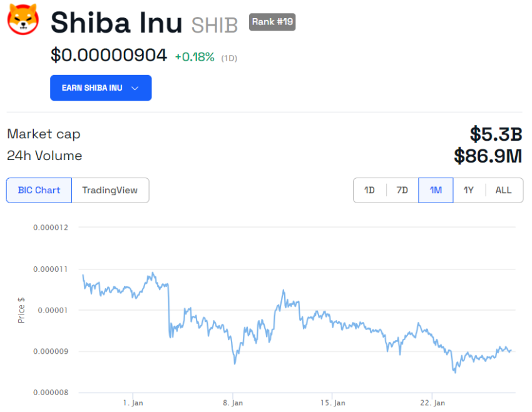532x412 pixels.
Task: Click the Rank #19 badge
Action: pos(272,22)
